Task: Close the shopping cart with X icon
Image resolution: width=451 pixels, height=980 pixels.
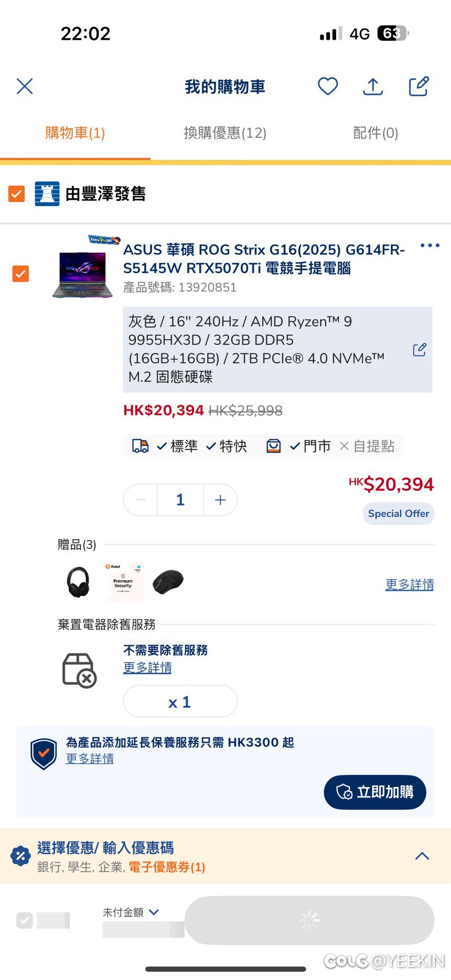Action: (x=25, y=86)
